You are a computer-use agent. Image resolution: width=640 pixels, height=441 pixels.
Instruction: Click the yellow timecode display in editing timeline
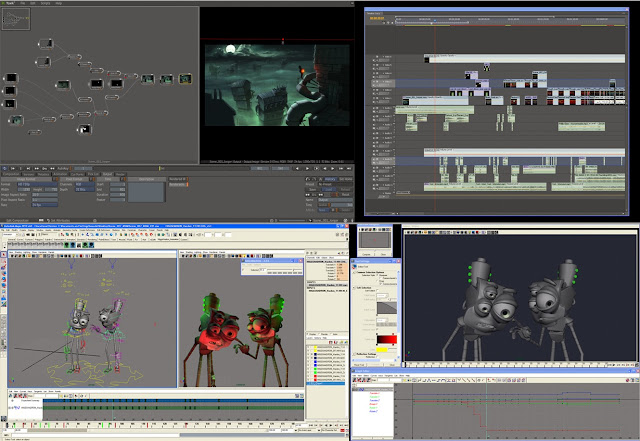[x=377, y=18]
